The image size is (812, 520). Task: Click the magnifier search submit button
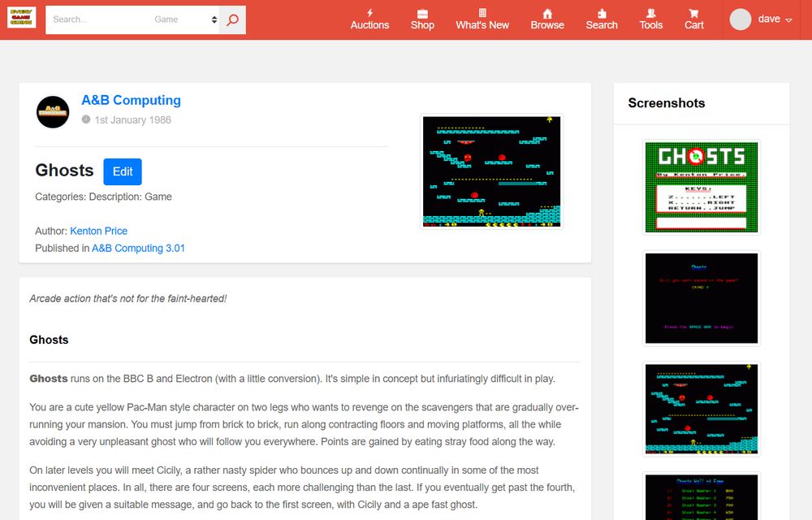(x=232, y=19)
